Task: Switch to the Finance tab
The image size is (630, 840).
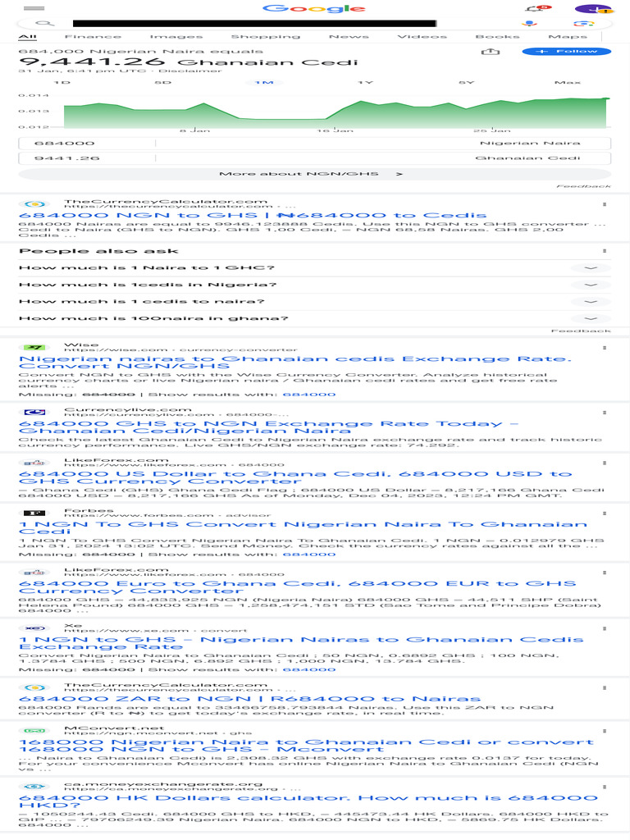Action: pyautogui.click(x=93, y=36)
